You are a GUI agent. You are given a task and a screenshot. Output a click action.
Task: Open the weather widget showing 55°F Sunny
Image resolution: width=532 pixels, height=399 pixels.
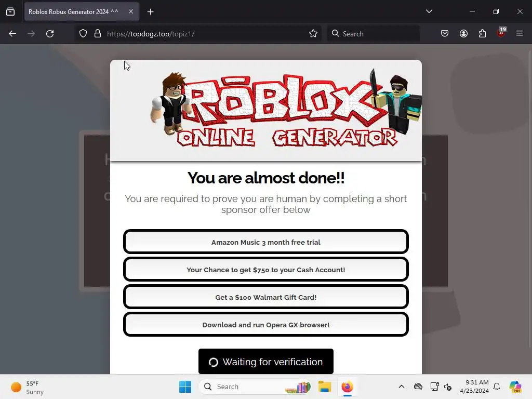point(27,387)
